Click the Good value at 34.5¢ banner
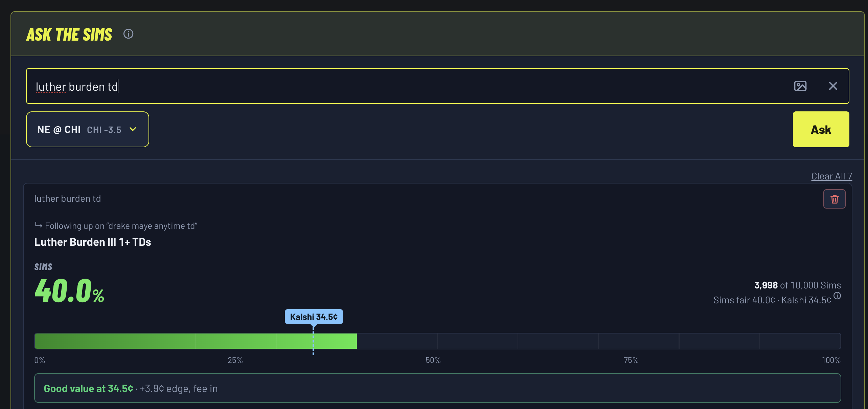This screenshot has width=868, height=409. pyautogui.click(x=437, y=388)
